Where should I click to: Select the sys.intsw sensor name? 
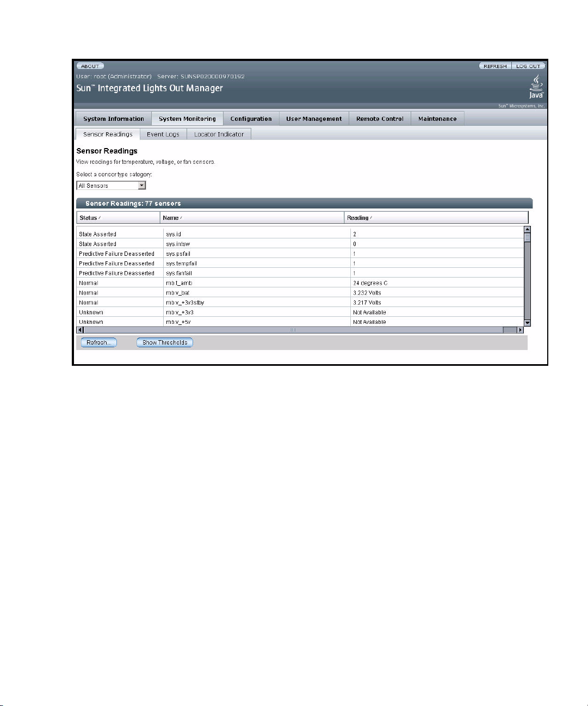point(178,244)
